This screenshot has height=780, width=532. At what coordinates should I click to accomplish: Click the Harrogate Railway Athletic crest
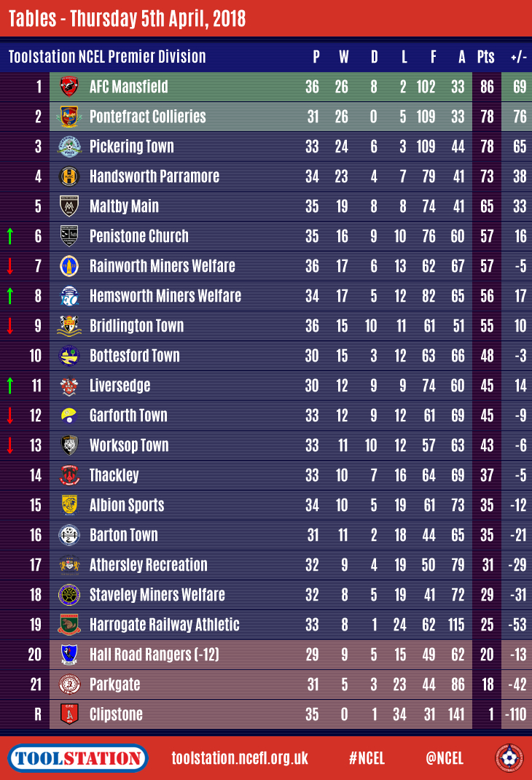[69, 625]
